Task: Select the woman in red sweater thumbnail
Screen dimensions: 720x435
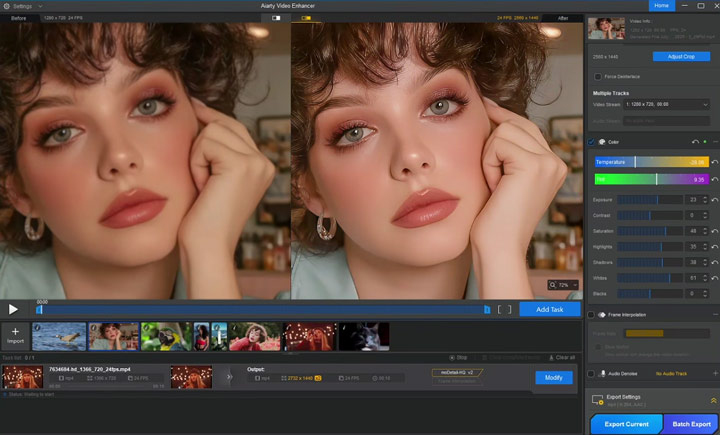Action: click(x=254, y=336)
